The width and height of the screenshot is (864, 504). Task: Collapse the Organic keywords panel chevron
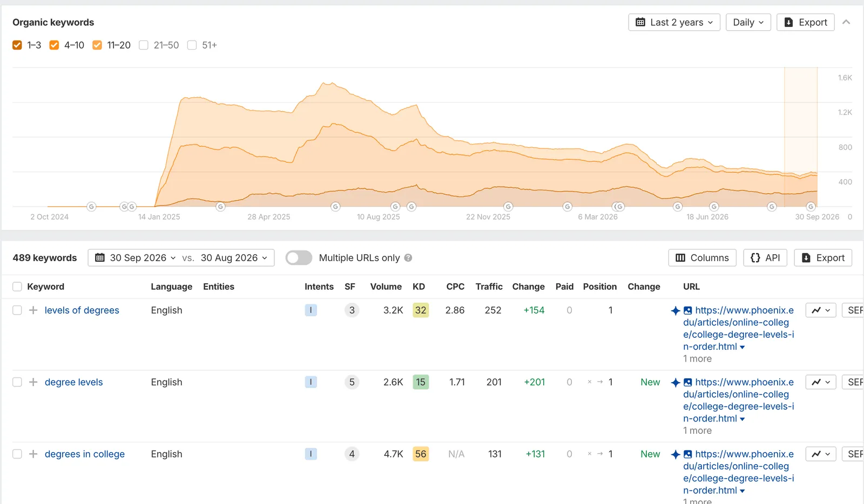point(846,22)
